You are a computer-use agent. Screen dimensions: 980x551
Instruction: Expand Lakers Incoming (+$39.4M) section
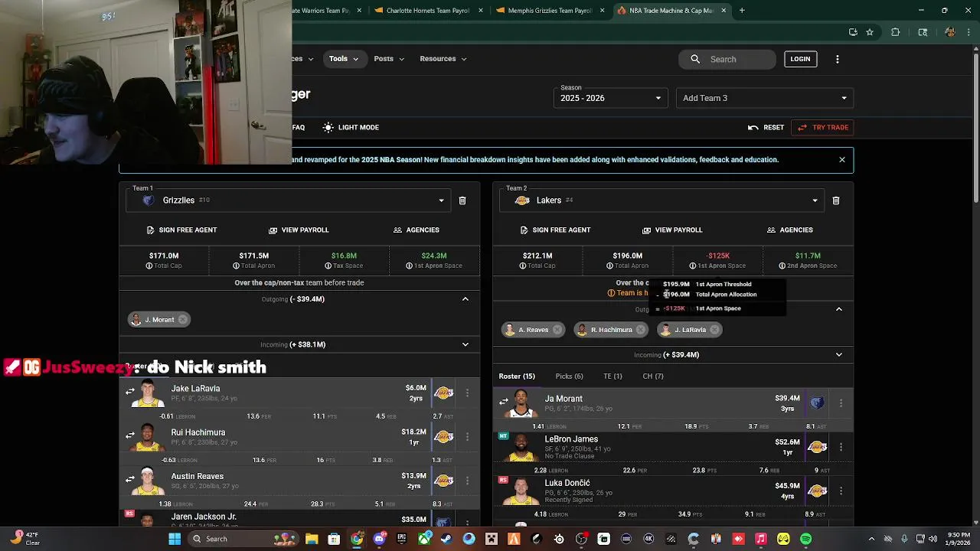click(x=838, y=355)
